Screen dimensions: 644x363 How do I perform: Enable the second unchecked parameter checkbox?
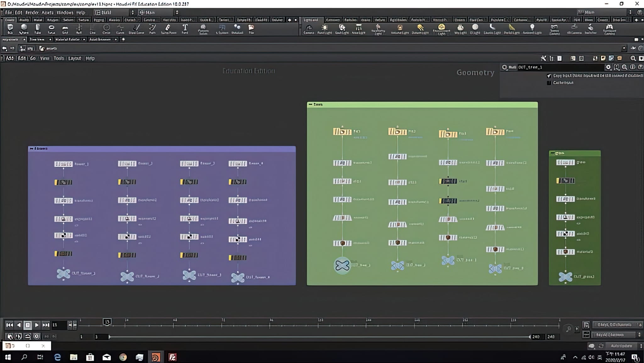click(x=549, y=83)
